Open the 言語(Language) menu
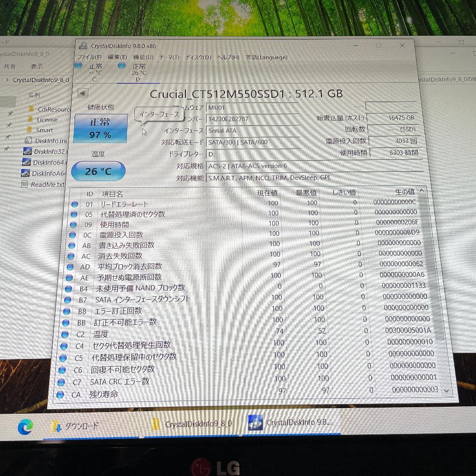476x476 pixels. tap(267, 57)
